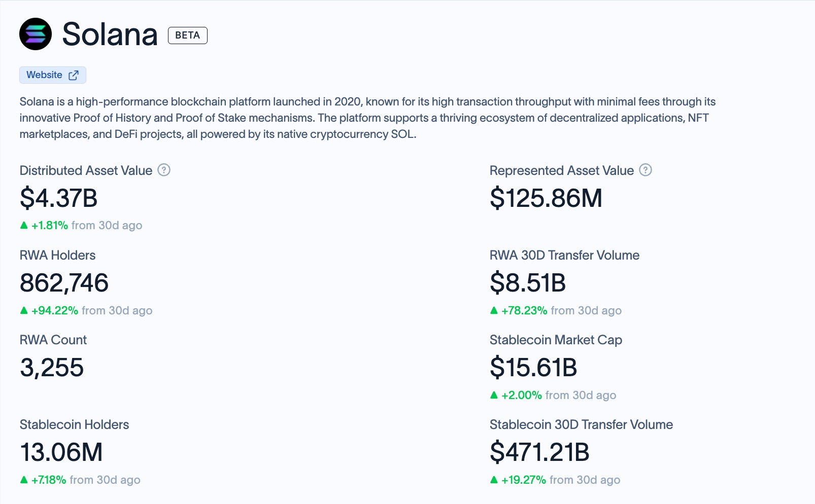
Task: Click the RWA Holders label
Action: tap(58, 255)
